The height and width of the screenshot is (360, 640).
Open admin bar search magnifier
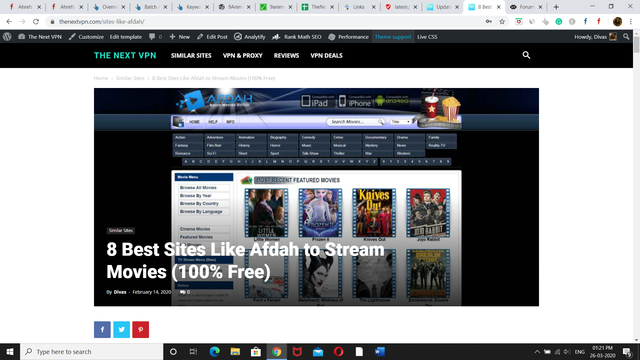(626, 37)
